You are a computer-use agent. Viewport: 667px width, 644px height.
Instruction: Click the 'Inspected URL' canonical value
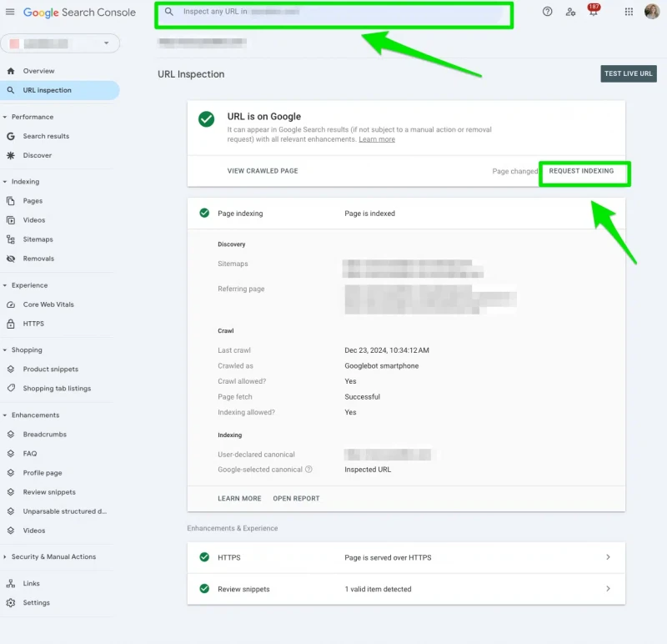[368, 470]
